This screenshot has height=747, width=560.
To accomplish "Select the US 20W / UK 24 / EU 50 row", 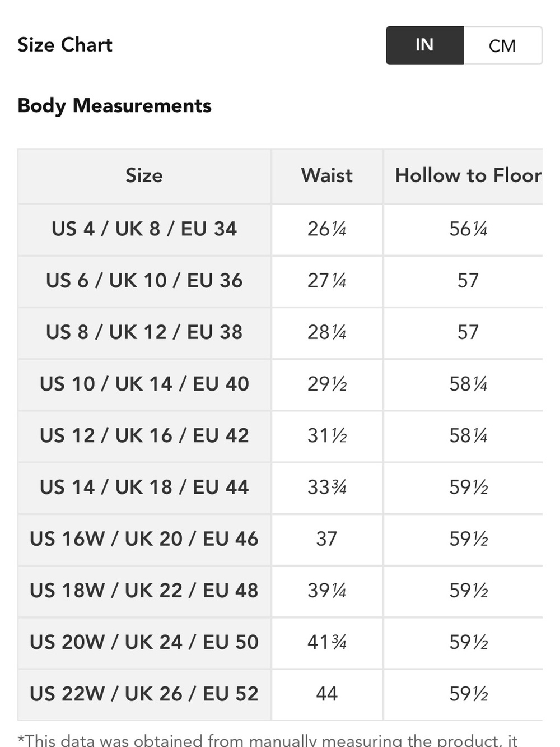I will [x=280, y=642].
